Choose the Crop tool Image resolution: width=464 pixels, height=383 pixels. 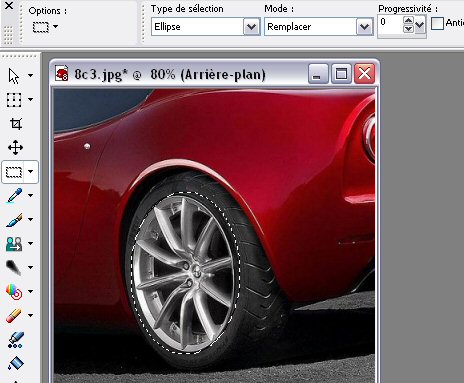[x=16, y=124]
